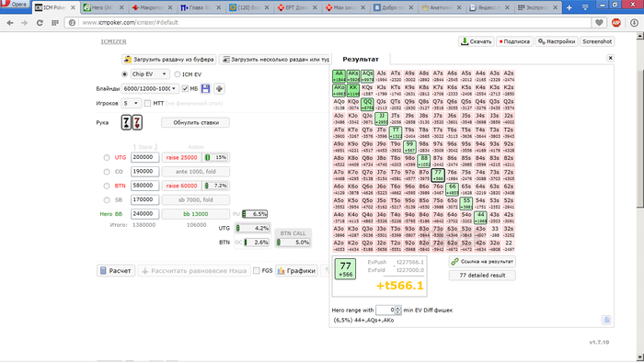The height and width of the screenshot is (362, 644).
Task: Toggle the МБ checkbox
Action: point(185,88)
